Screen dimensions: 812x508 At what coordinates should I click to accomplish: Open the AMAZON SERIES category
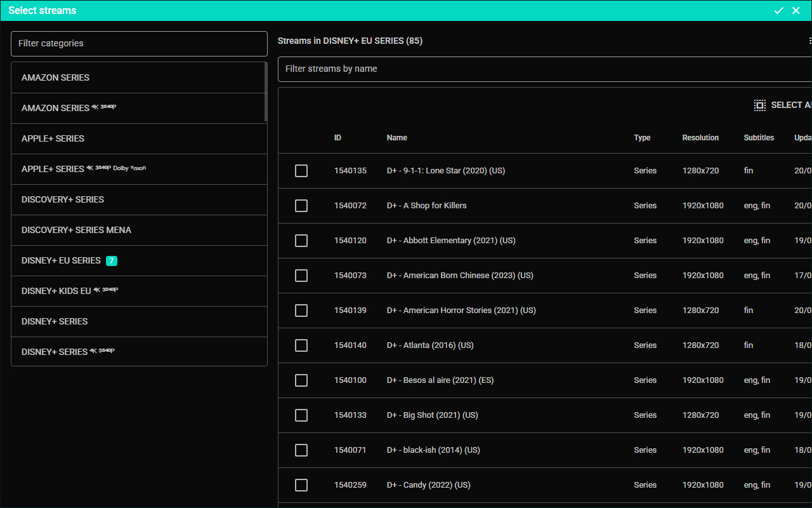click(x=139, y=77)
